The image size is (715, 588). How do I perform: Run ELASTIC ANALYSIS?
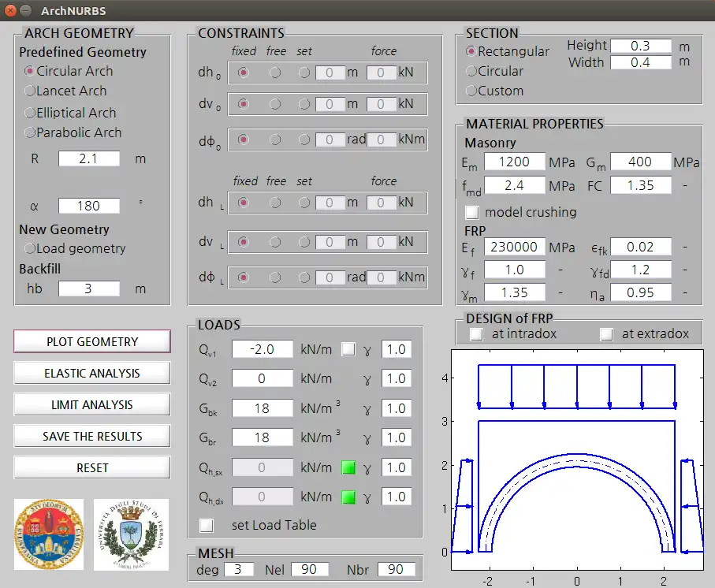[91, 373]
